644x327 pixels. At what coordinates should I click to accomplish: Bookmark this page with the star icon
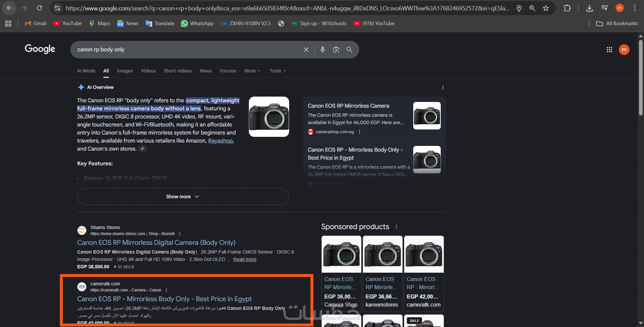click(546, 8)
